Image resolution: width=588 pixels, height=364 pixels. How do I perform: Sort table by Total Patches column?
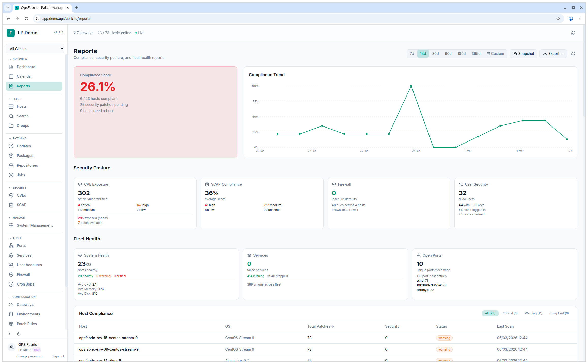pos(321,326)
